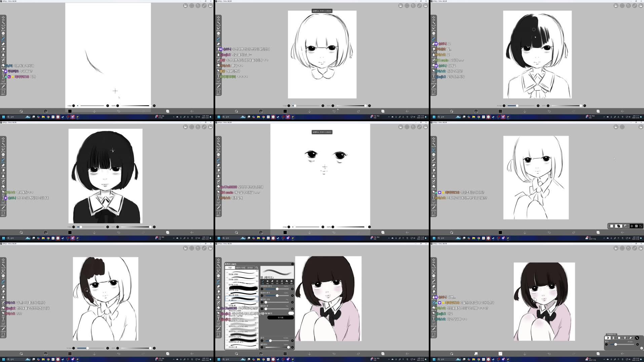This screenshot has width=644, height=362.
Task: Expand the 연필 brush entry with plus icon
Action: [227, 272]
